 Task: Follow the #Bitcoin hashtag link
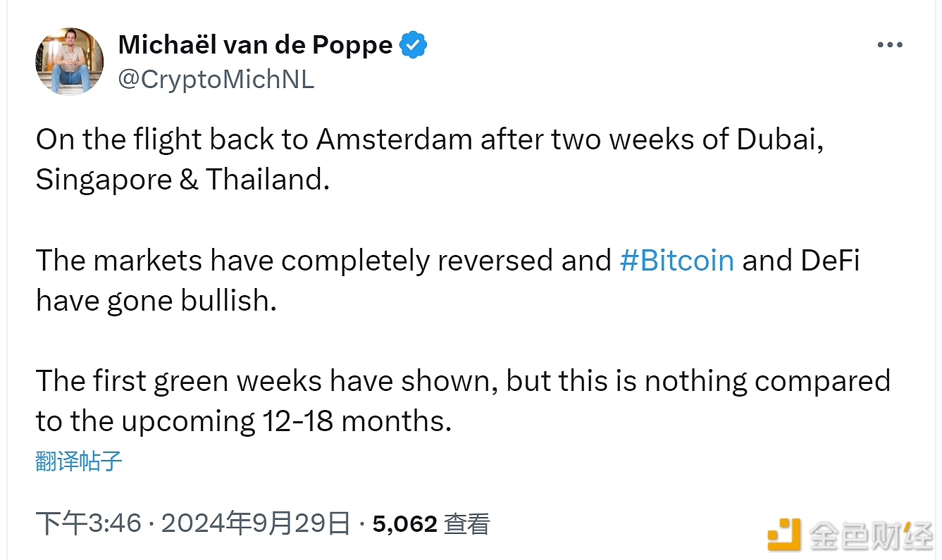(676, 261)
